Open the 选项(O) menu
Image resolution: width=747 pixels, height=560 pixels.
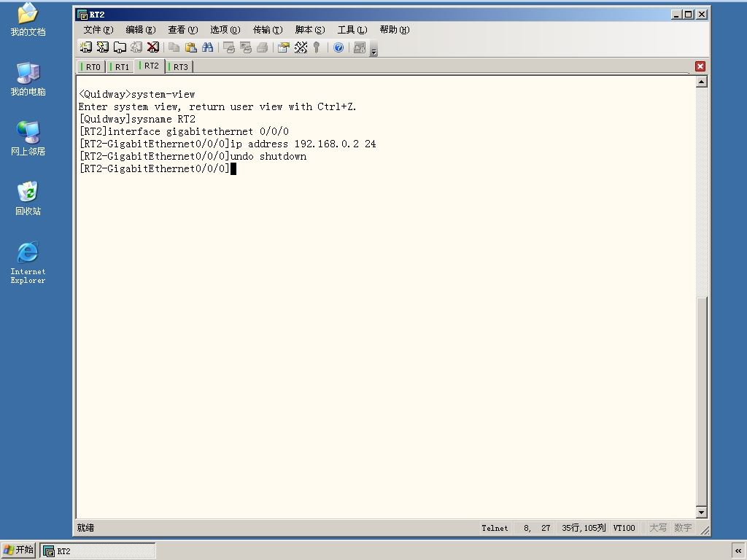225,29
